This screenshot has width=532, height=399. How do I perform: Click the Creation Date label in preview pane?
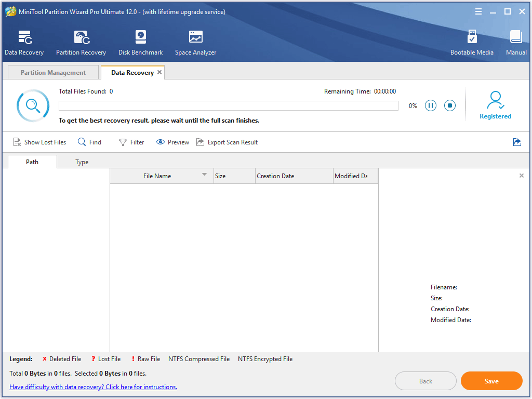450,309
